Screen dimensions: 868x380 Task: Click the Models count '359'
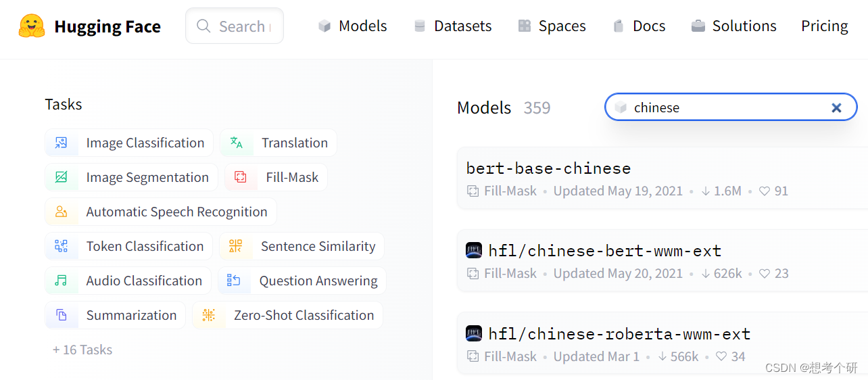tap(537, 108)
